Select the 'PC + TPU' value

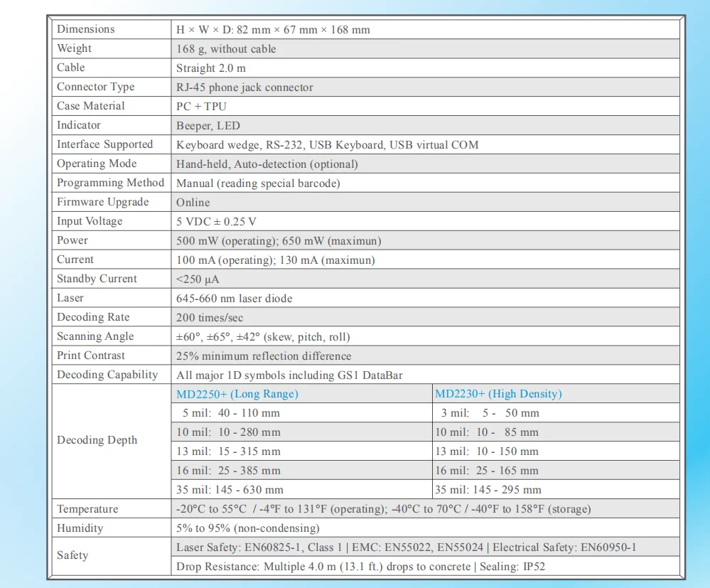click(201, 107)
